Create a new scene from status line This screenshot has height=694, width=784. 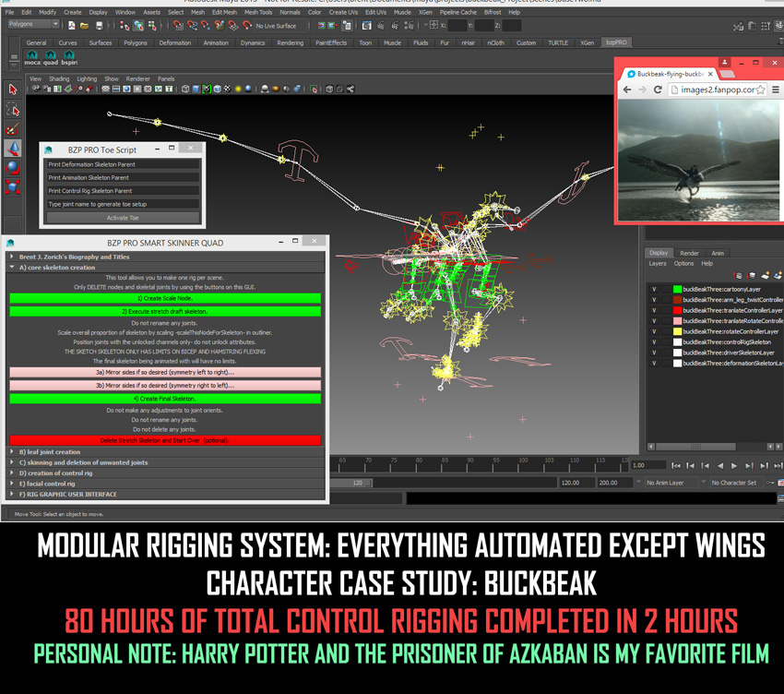[72, 25]
